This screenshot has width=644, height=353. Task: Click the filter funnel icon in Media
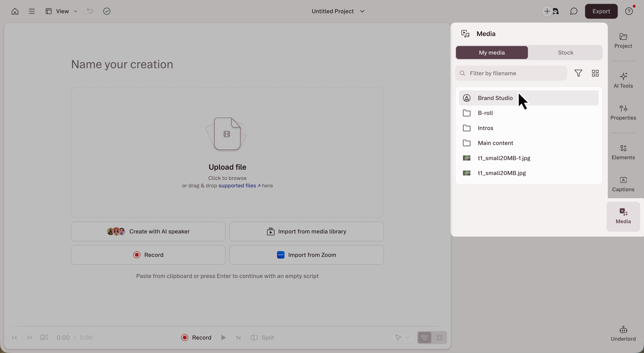click(x=578, y=73)
